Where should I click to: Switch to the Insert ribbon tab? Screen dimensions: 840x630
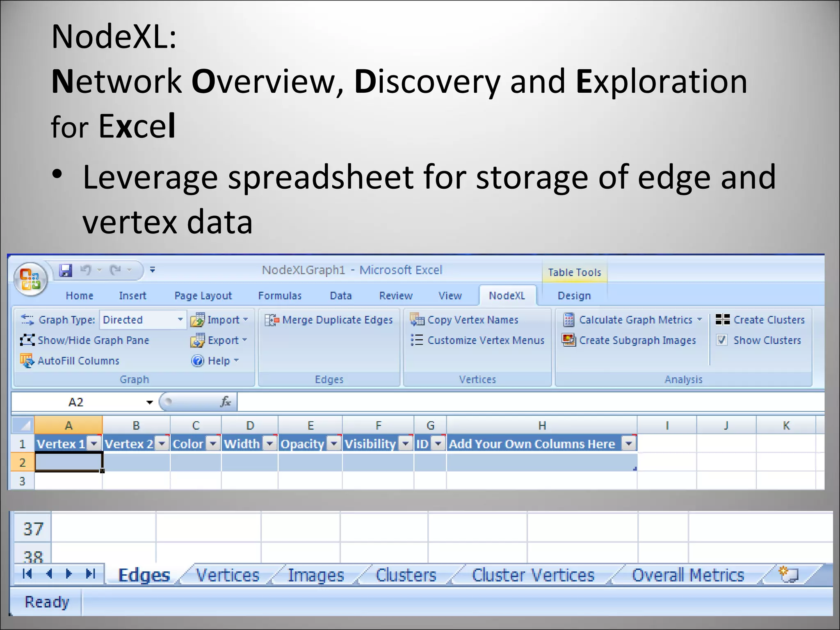(x=132, y=296)
